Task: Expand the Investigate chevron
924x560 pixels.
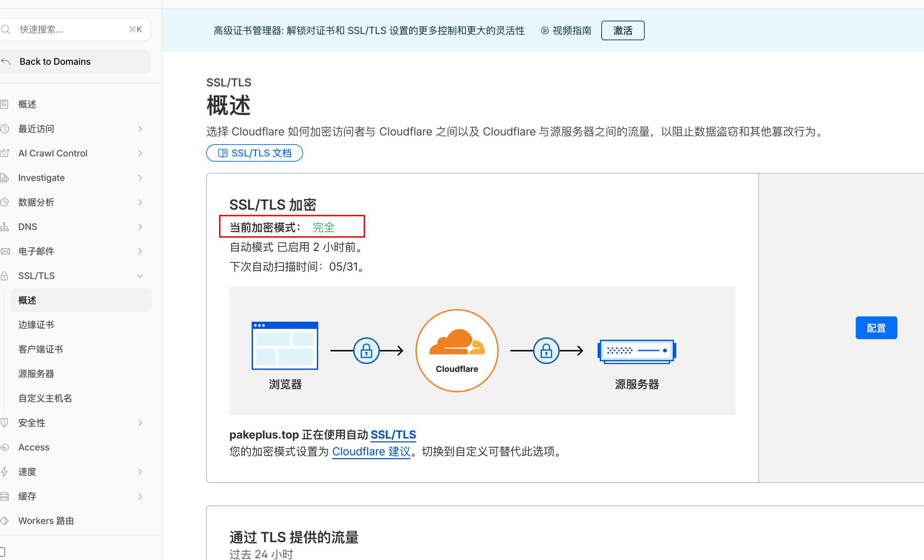Action: click(140, 178)
